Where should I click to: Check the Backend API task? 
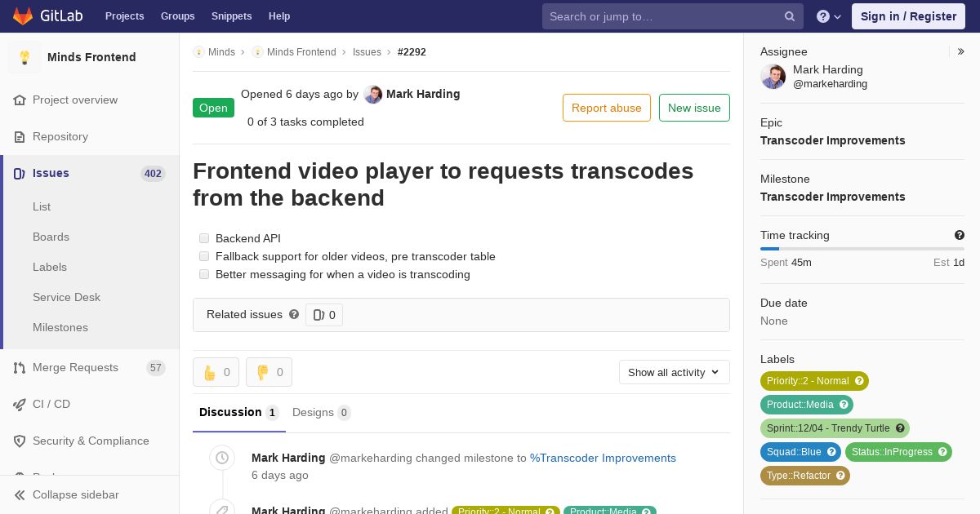click(x=204, y=238)
